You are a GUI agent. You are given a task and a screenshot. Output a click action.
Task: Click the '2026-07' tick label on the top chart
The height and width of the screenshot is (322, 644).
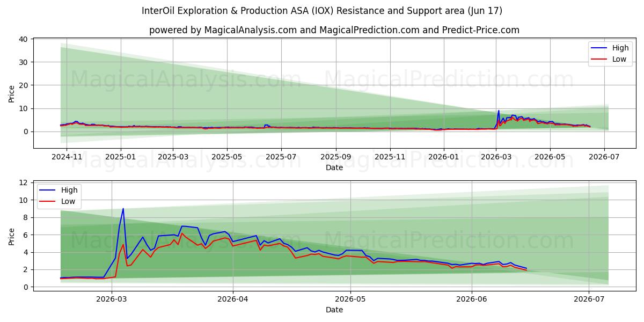point(604,157)
